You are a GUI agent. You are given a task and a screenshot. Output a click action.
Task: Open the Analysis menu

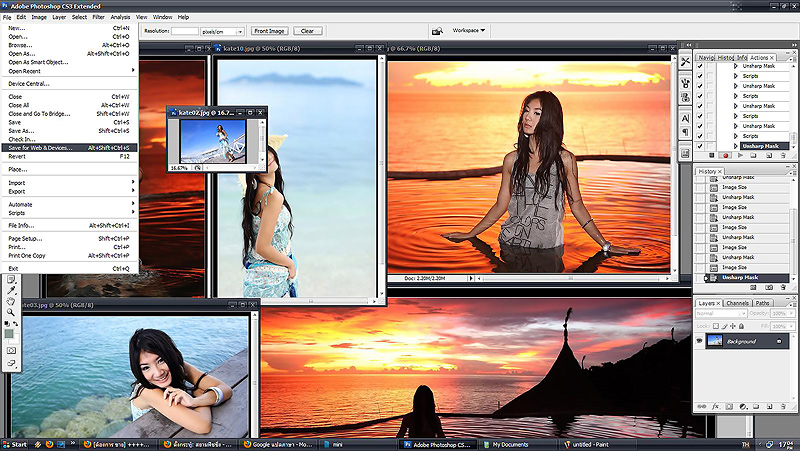pyautogui.click(x=120, y=17)
